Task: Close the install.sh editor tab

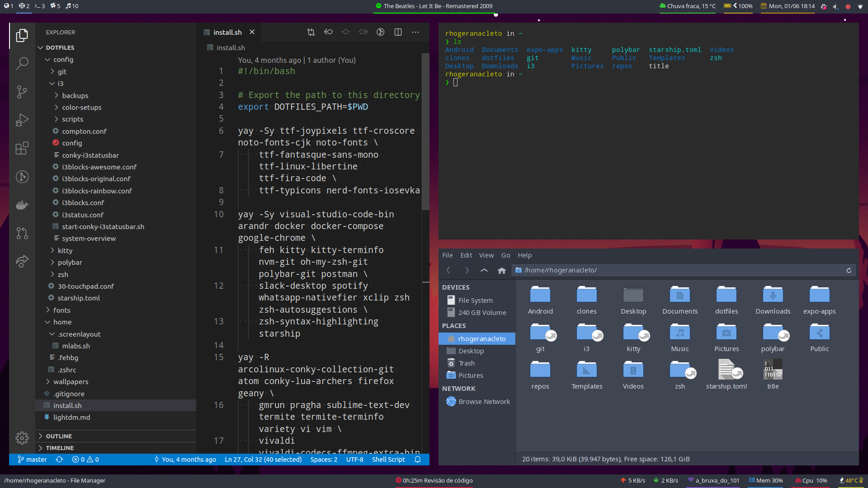Action: click(x=252, y=32)
